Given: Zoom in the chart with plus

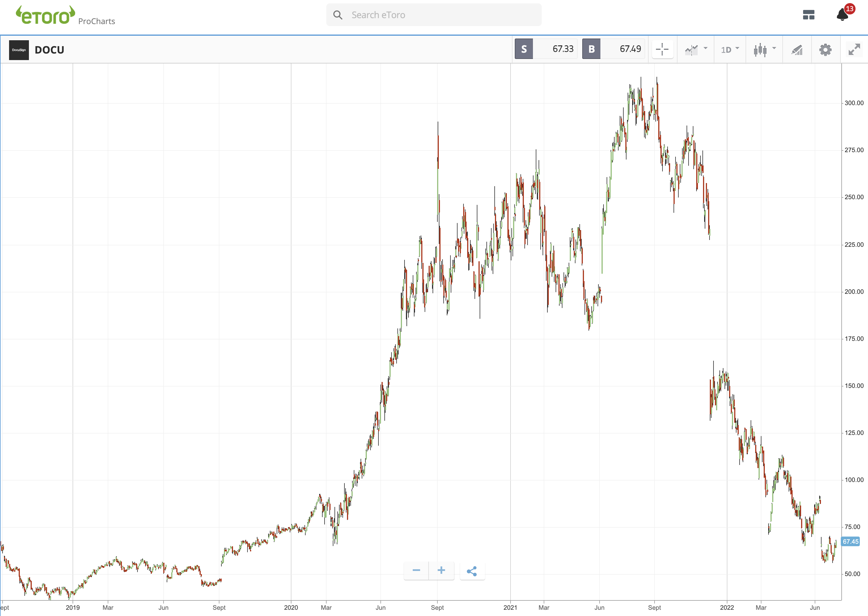Looking at the screenshot, I should click(x=441, y=570).
